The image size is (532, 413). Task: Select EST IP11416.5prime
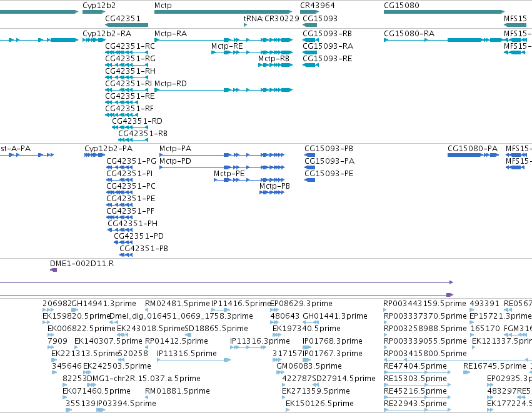[241, 304]
